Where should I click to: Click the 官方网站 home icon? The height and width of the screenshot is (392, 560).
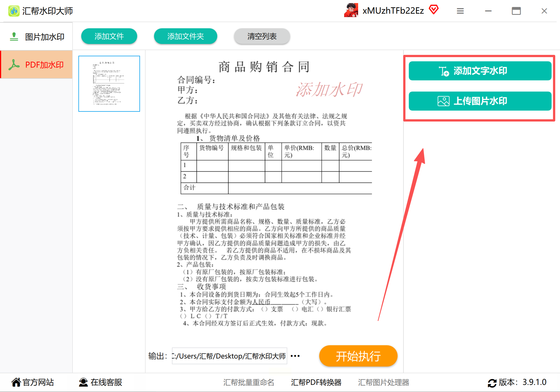click(16, 382)
